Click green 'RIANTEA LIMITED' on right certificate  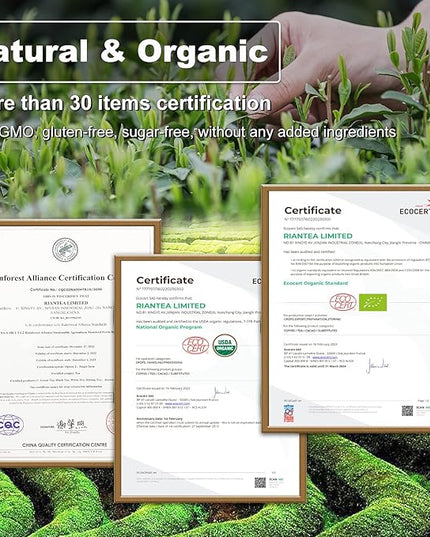coord(318,236)
